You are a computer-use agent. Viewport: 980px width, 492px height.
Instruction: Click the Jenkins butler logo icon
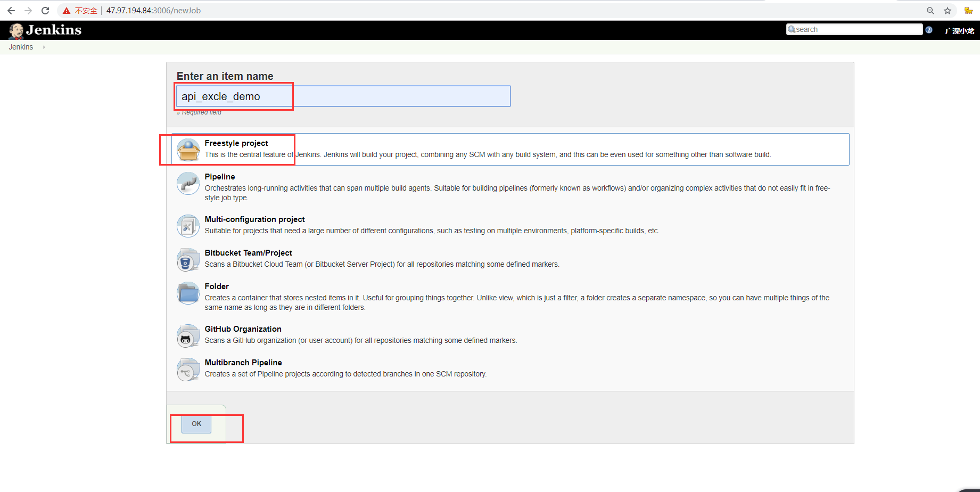17,31
